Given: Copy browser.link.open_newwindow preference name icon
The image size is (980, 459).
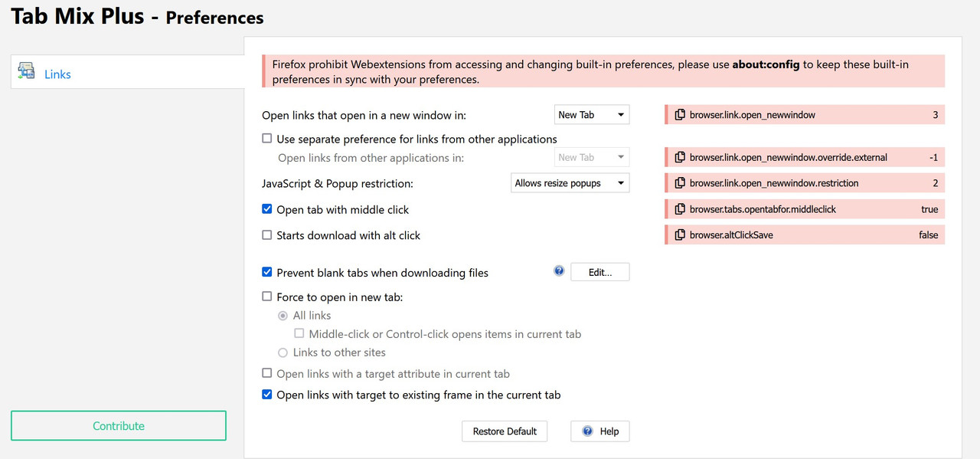Looking at the screenshot, I should pyautogui.click(x=680, y=115).
